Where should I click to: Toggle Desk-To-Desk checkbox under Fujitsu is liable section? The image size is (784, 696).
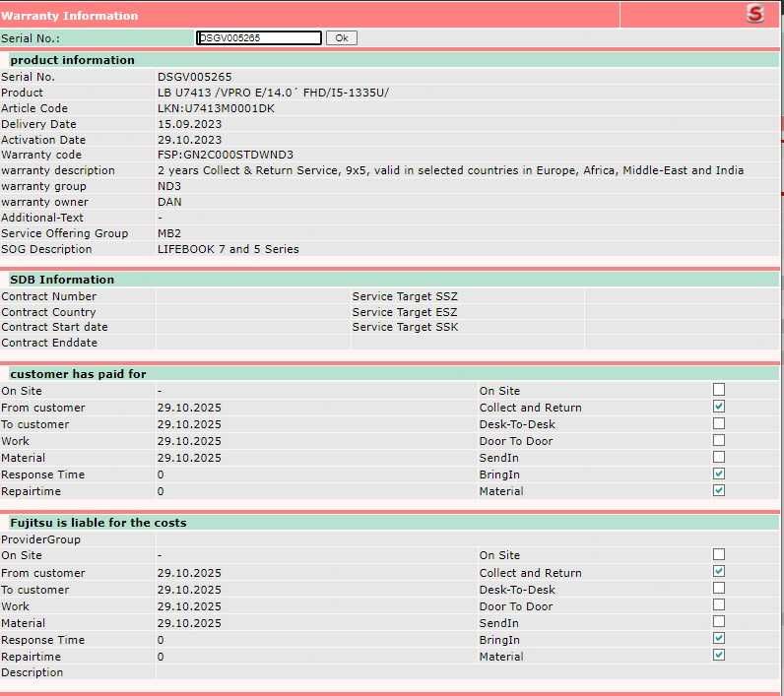click(718, 588)
